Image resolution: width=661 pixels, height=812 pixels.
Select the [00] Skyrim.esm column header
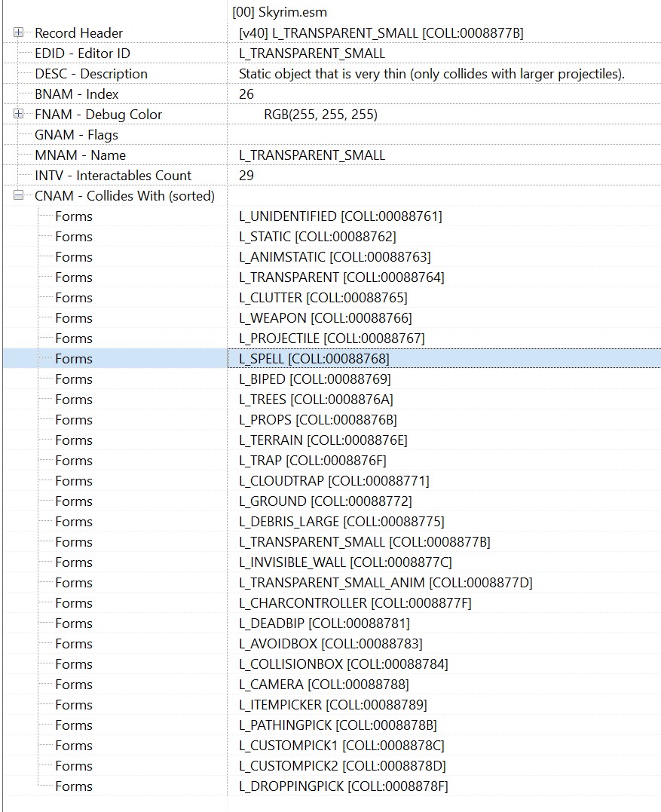[x=280, y=12]
